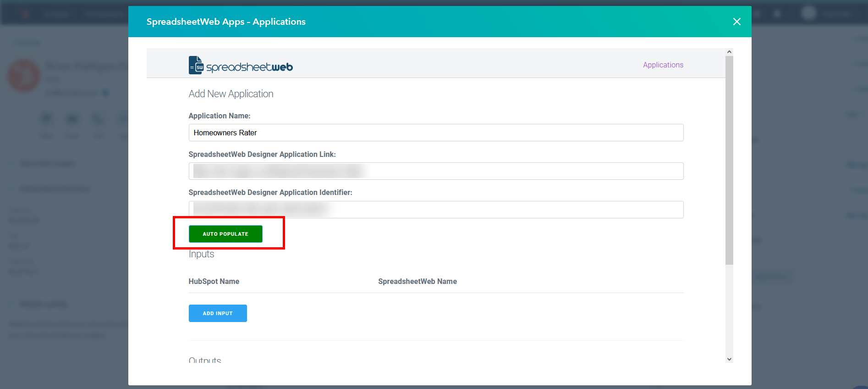Screen dimensions: 868x389
Task: Click the 'Application Name:' label
Action: (220, 116)
